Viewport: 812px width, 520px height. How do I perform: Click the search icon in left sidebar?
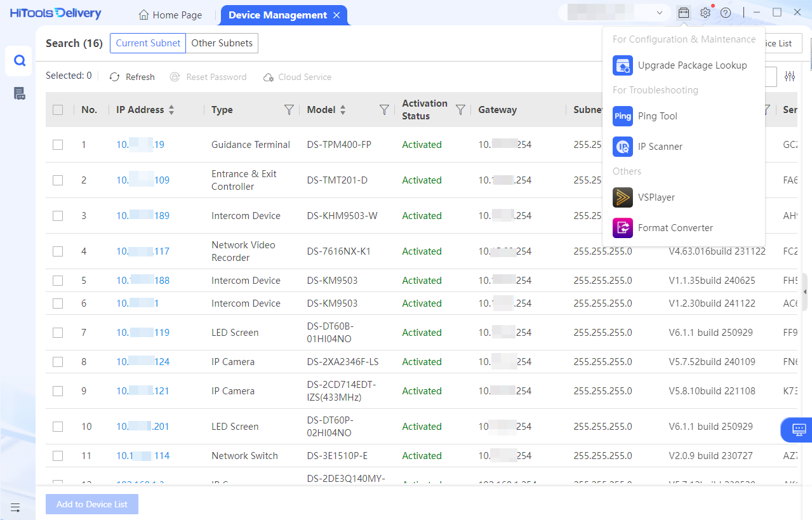(x=20, y=61)
